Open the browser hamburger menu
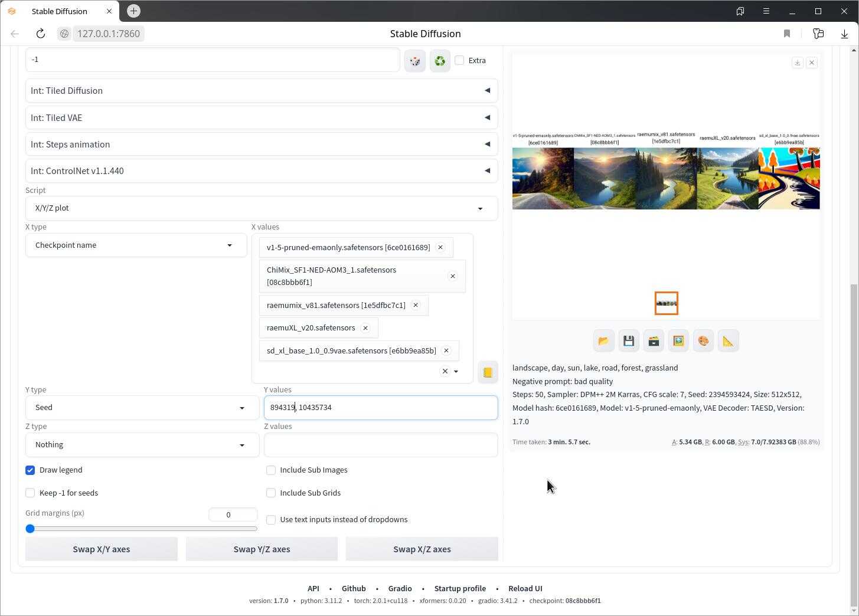The image size is (859, 616). (x=766, y=11)
